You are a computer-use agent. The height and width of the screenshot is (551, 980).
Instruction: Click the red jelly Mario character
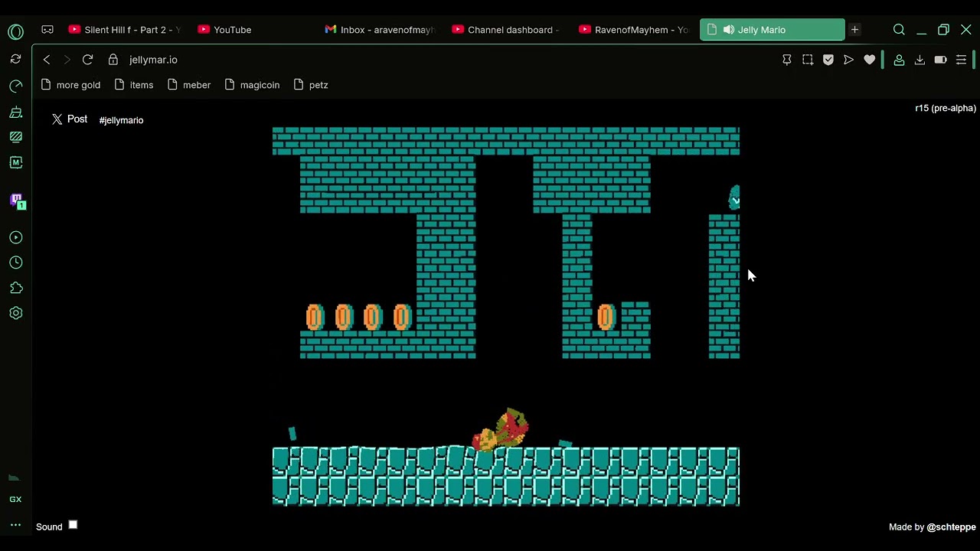pos(501,430)
